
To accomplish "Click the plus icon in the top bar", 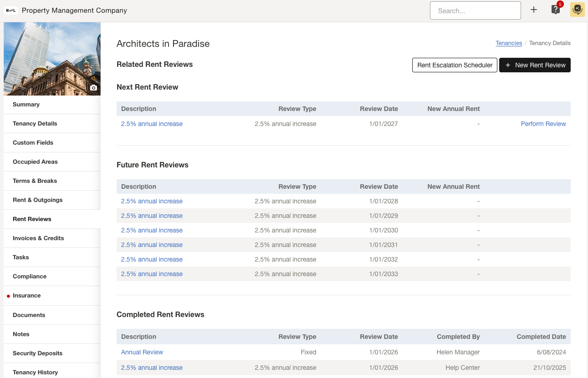I will point(533,10).
